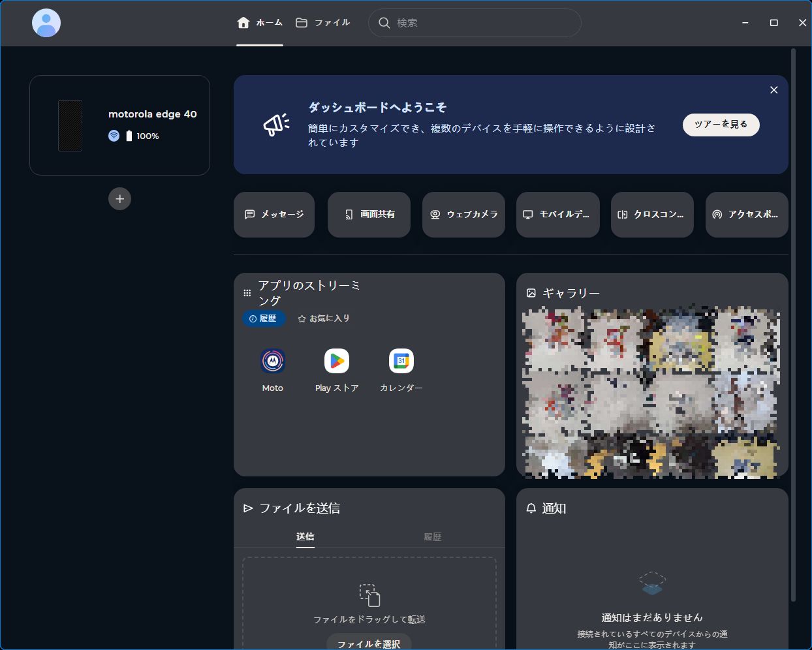Open the アクセスポ... hotspot shortcut

point(747,215)
